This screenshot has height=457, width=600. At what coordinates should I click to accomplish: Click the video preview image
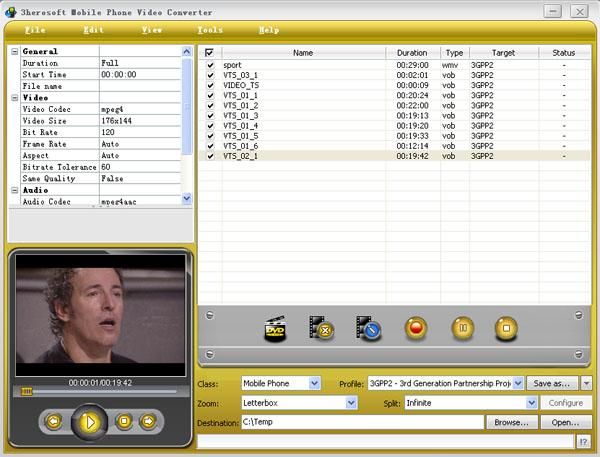pos(100,315)
